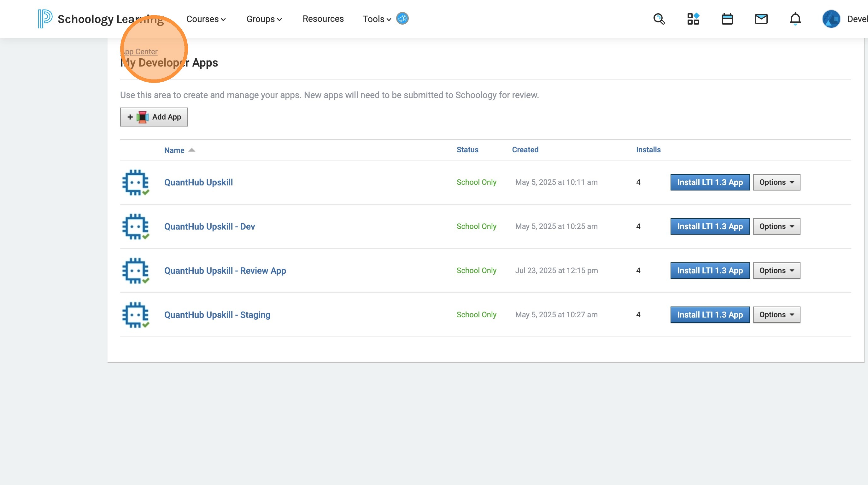Open the apps grid icon
Viewport: 868px width, 485px height.
tap(693, 19)
